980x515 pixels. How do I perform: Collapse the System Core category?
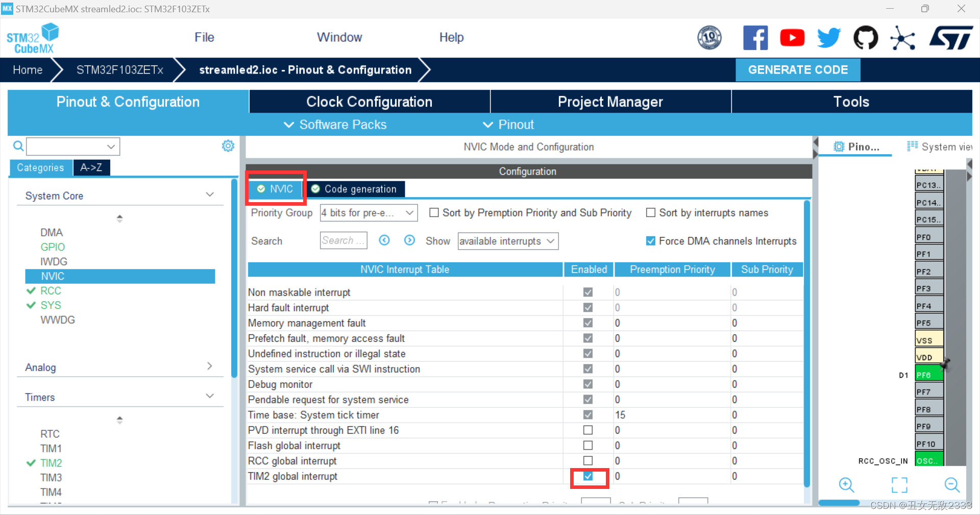(x=210, y=195)
